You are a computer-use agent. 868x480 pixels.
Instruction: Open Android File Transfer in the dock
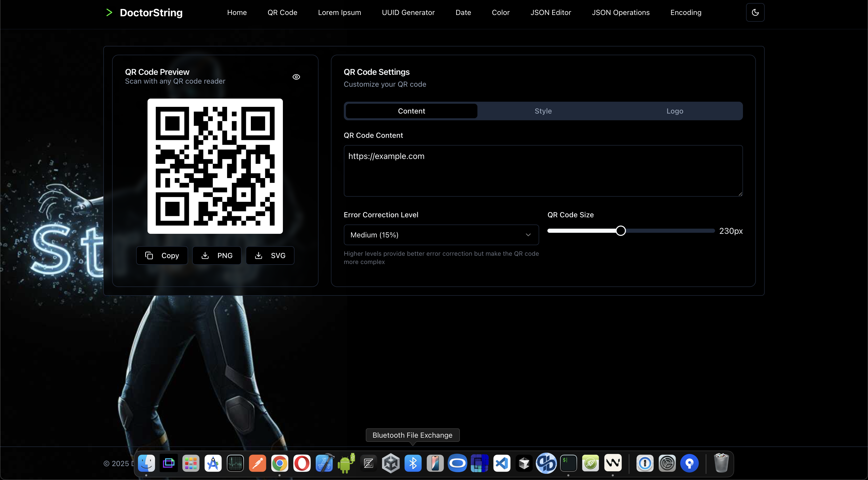coord(346,463)
